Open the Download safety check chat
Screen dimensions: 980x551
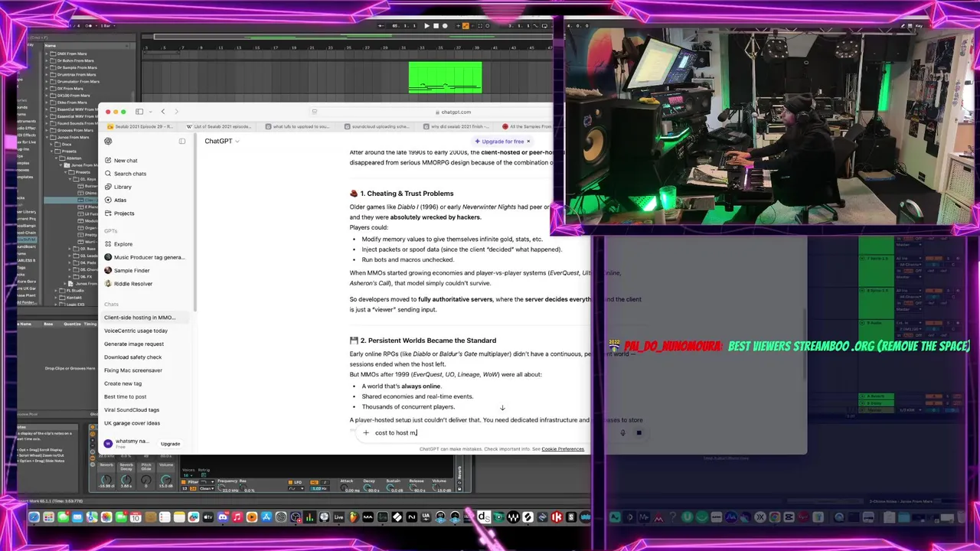132,357
